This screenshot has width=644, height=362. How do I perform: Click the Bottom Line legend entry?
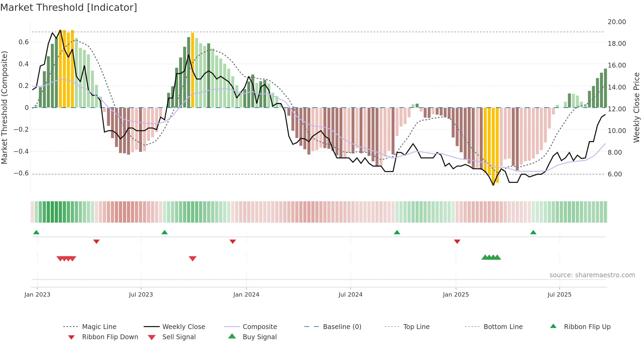(x=494, y=327)
